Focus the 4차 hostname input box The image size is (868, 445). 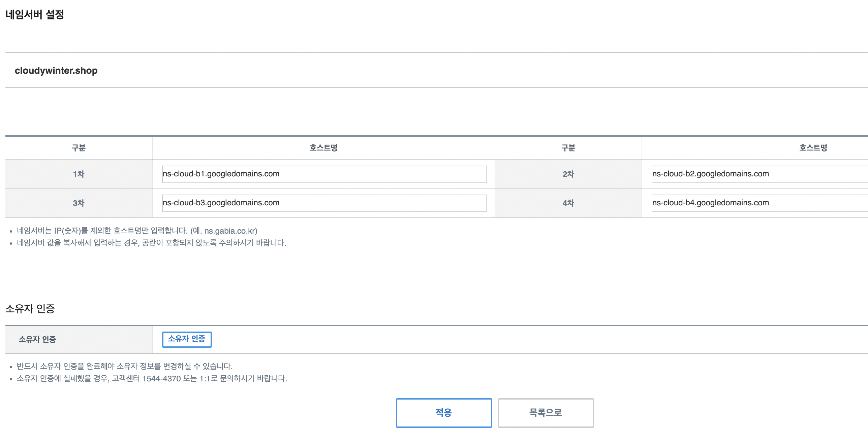(758, 203)
